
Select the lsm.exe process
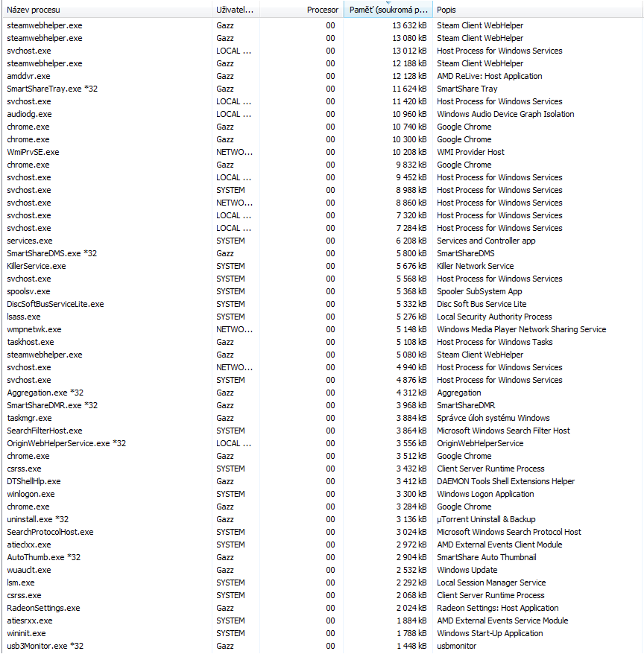(323, 583)
